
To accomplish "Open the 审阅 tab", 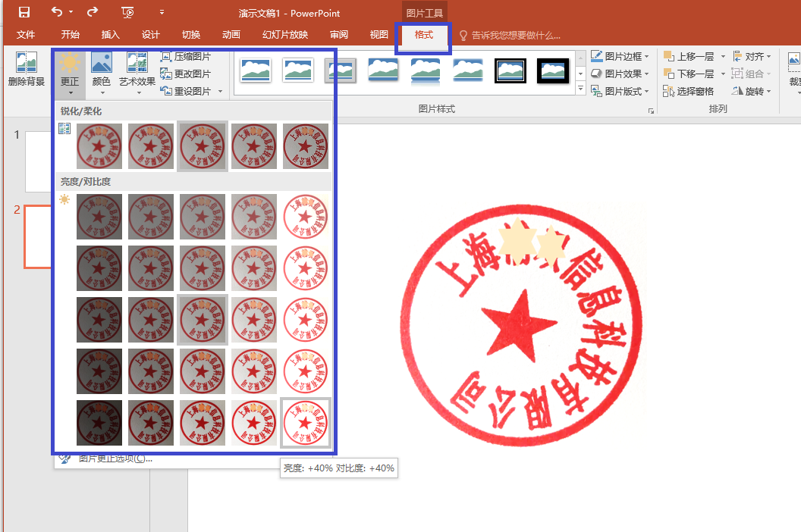I will point(339,35).
